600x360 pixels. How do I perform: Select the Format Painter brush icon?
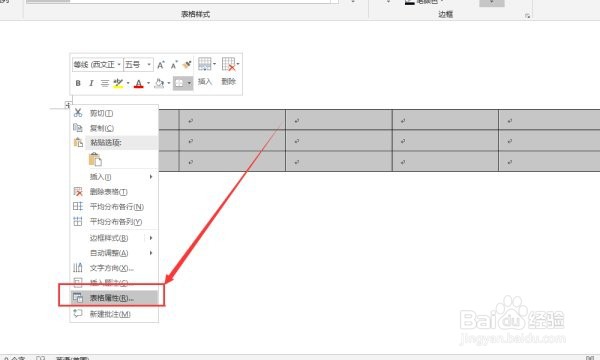point(187,65)
